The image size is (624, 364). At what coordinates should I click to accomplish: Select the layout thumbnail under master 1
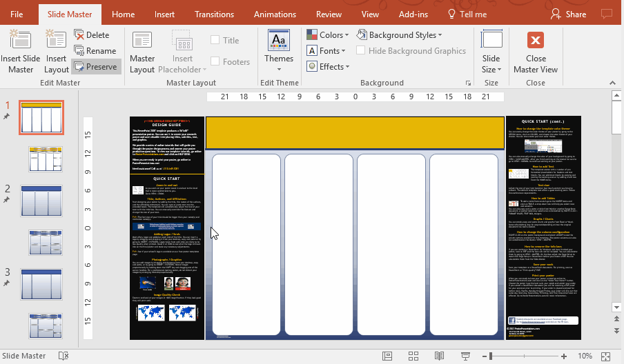click(x=46, y=159)
